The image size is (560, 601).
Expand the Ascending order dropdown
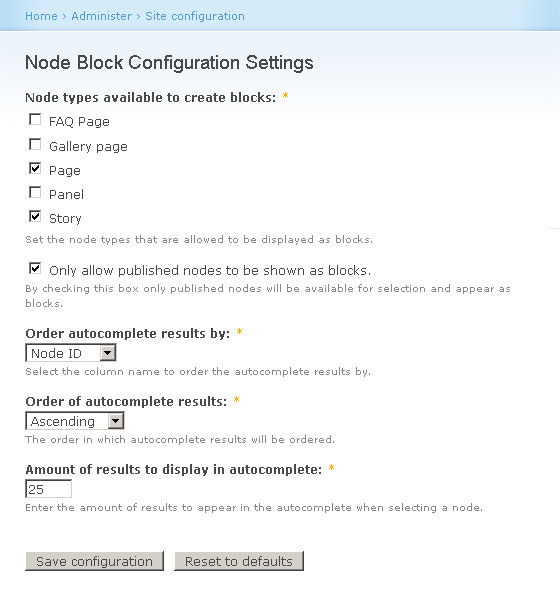tap(75, 421)
